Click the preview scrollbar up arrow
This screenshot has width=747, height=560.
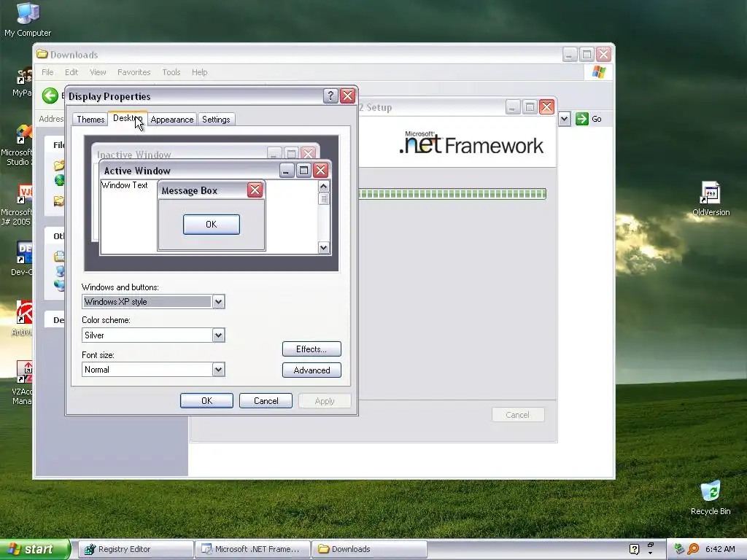(x=323, y=186)
